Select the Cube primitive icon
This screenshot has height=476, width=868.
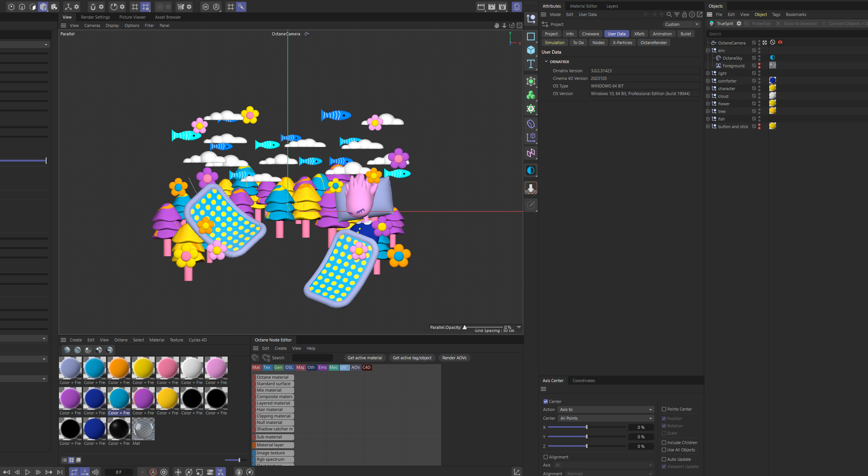pos(531,50)
